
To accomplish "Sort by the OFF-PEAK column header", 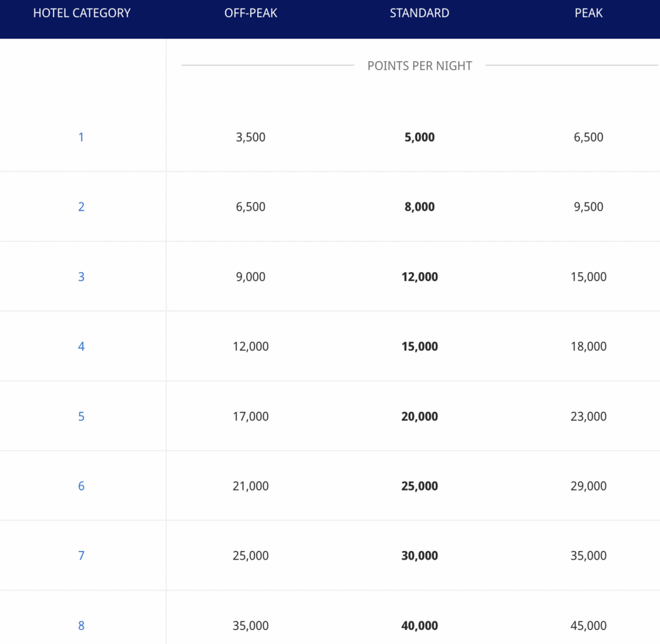I will click(251, 12).
